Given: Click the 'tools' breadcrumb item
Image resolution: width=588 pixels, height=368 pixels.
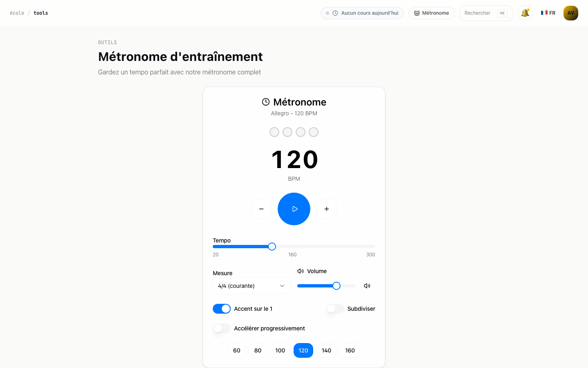Looking at the screenshot, I should (x=41, y=13).
